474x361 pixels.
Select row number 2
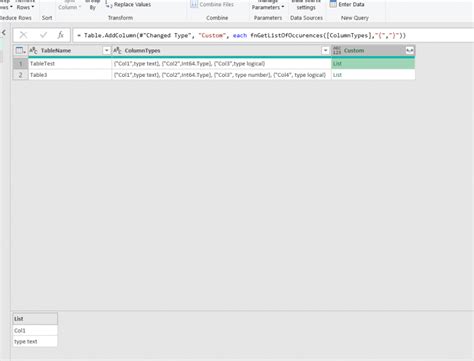[x=20, y=75]
